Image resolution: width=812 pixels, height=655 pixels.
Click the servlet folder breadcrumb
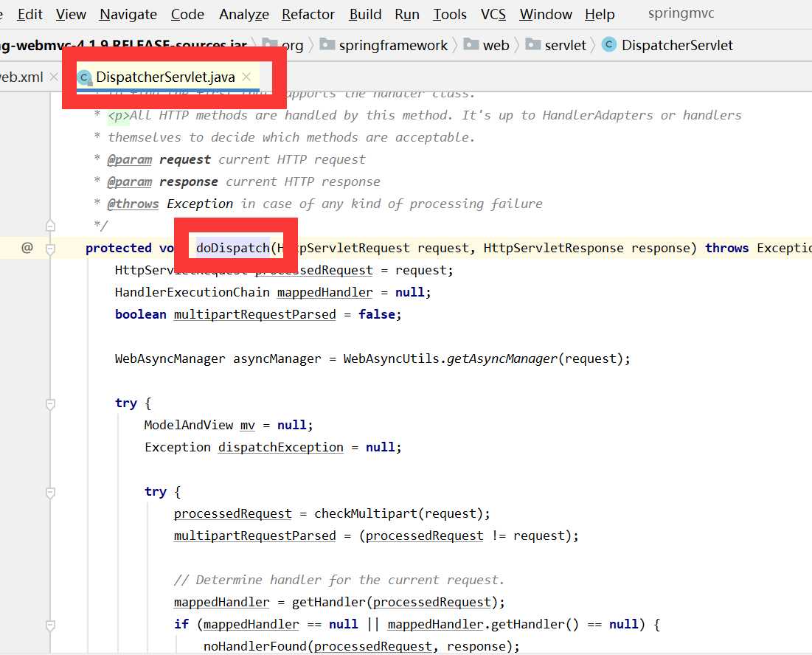pos(555,46)
